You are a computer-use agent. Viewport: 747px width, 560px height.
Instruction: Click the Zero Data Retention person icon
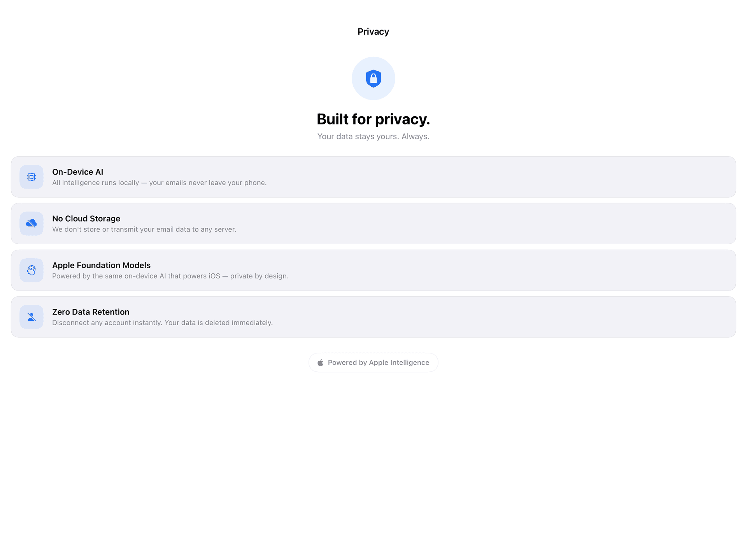[31, 317]
